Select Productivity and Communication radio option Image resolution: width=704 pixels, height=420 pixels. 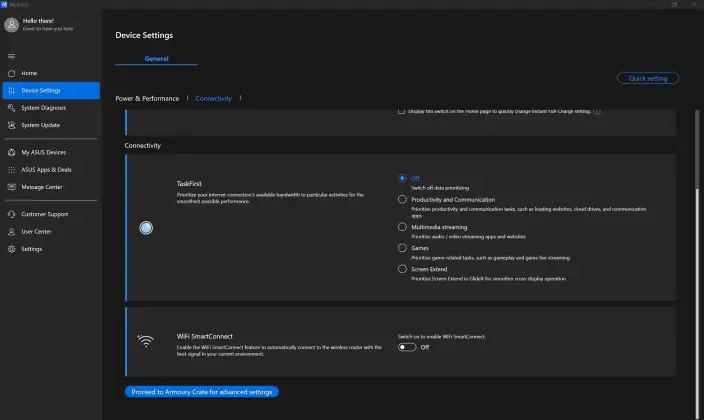[402, 199]
